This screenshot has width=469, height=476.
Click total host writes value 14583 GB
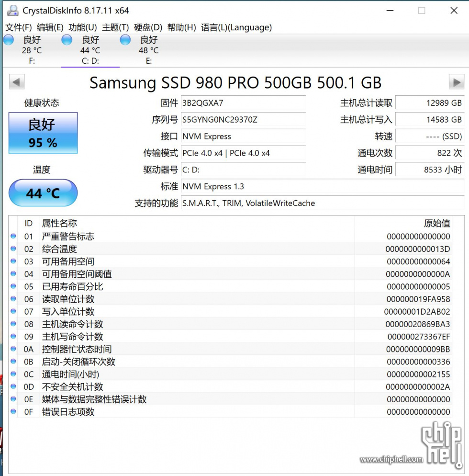430,120
